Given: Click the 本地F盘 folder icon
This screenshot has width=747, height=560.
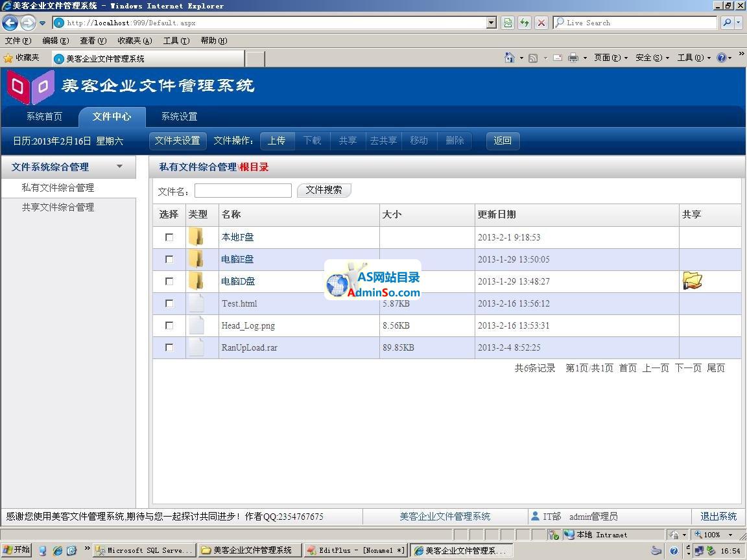Looking at the screenshot, I should (196, 237).
